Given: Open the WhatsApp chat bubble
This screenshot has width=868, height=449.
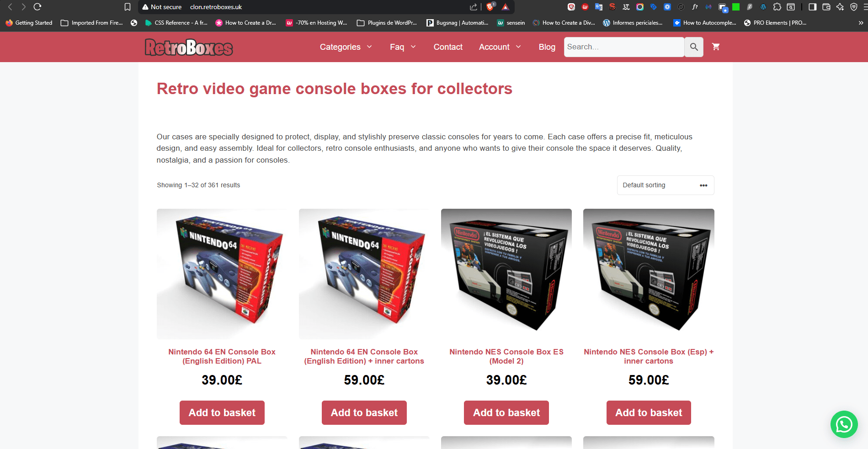Looking at the screenshot, I should [844, 424].
